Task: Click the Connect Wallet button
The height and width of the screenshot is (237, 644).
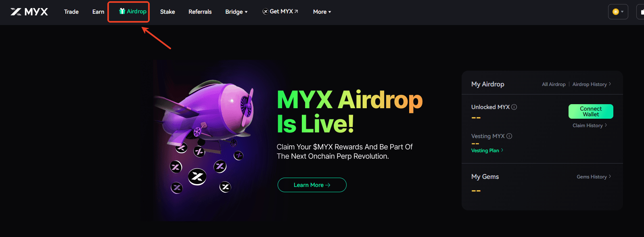Action: 591,111
